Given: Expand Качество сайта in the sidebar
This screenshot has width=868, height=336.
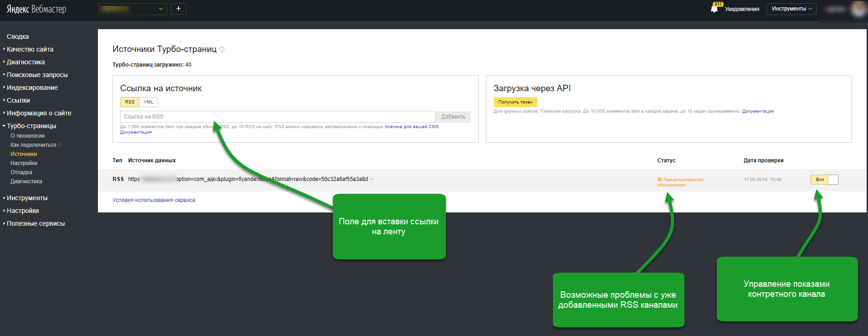Looking at the screenshot, I should click(30, 49).
